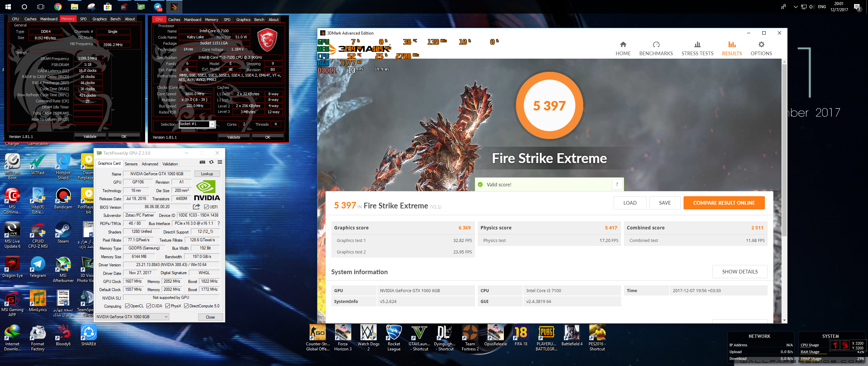Switch to the Validation tab in GPU-Z
This screenshot has height=366, width=868.
pos(170,164)
